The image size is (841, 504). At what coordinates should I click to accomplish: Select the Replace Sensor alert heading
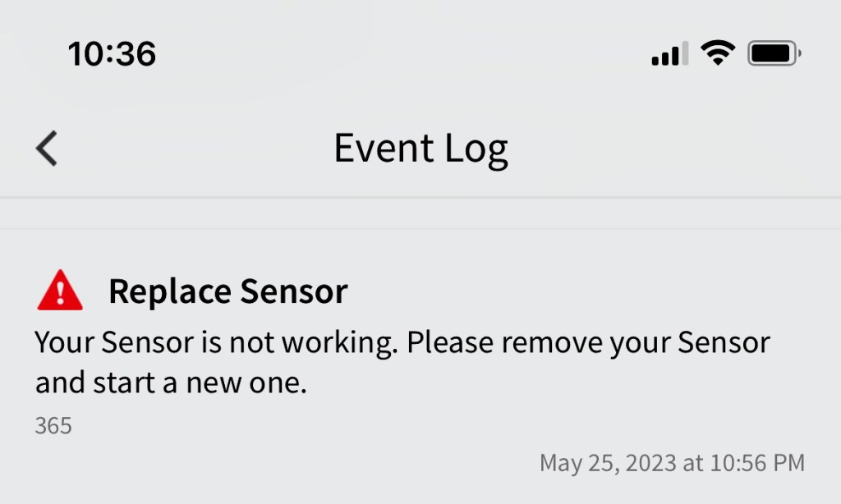tap(228, 291)
